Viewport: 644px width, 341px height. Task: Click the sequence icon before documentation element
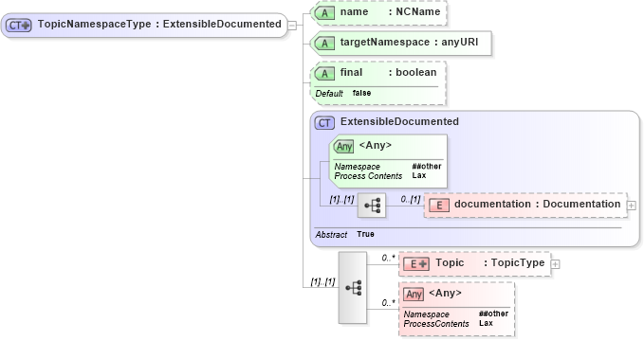(372, 206)
